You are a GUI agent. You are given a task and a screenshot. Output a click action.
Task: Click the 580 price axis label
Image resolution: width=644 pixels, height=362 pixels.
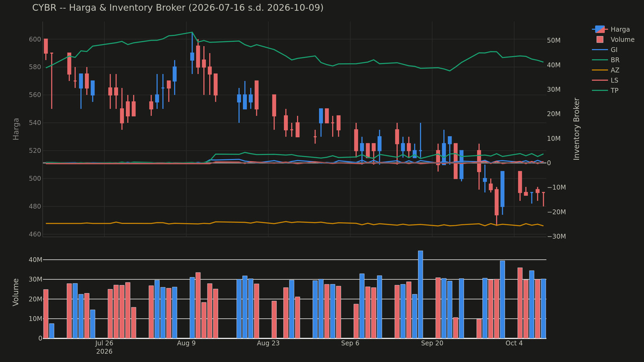pyautogui.click(x=35, y=67)
